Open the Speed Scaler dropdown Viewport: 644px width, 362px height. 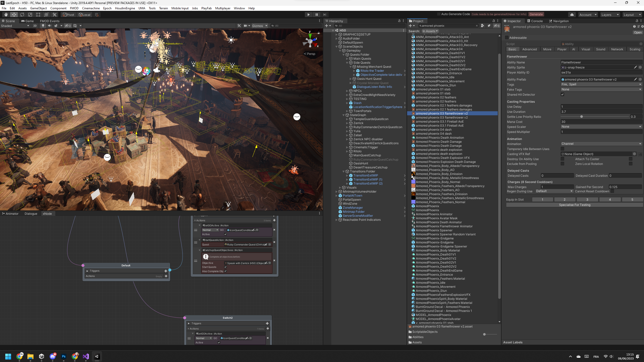(601, 127)
